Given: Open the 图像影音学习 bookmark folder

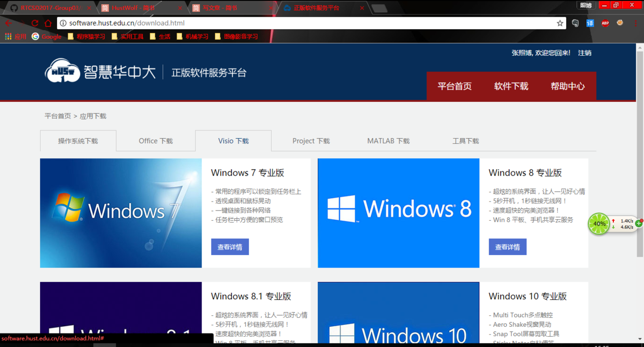Looking at the screenshot, I should tap(236, 36).
